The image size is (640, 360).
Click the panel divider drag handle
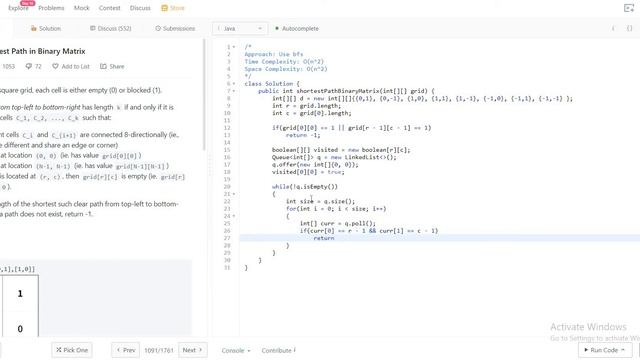pos(210,165)
